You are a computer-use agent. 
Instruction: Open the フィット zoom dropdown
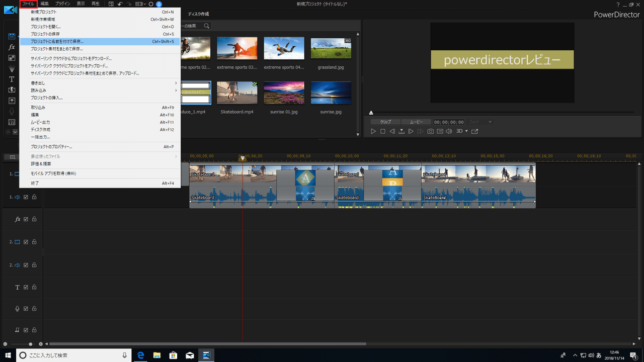tap(480, 122)
